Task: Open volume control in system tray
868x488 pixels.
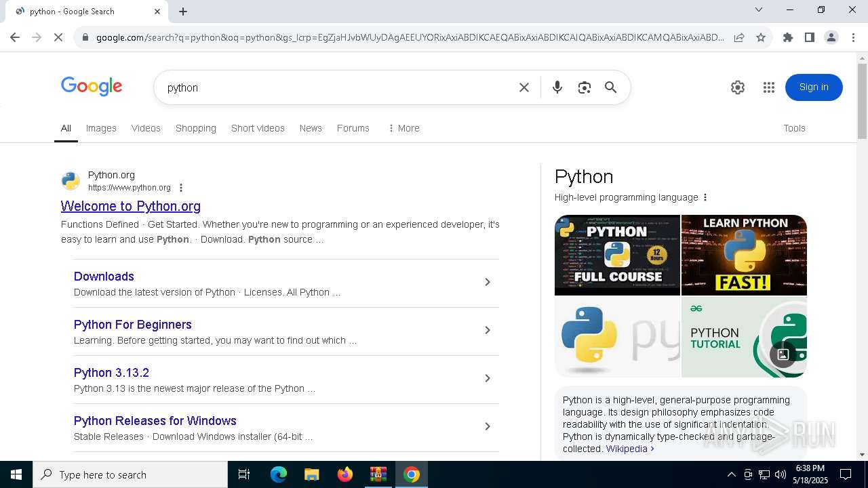Action: pyautogui.click(x=781, y=474)
